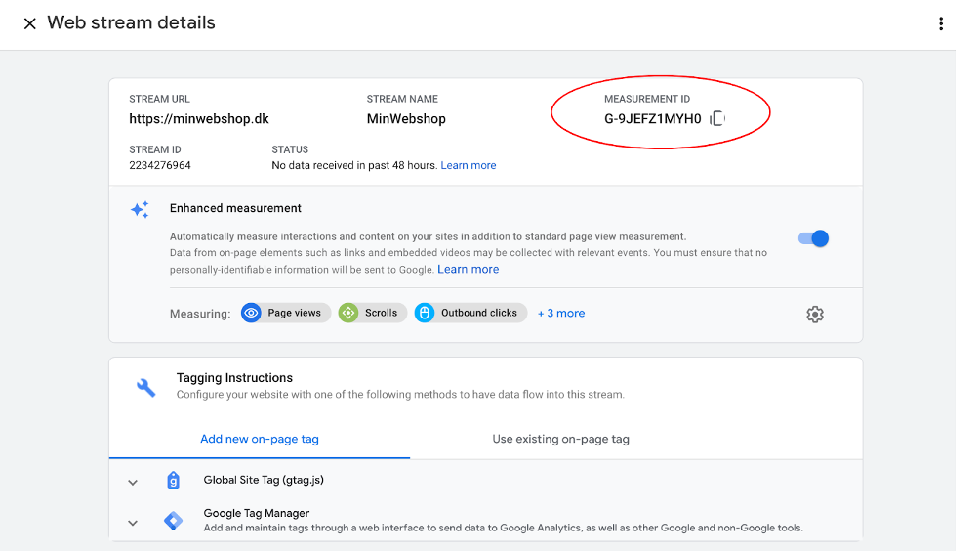The width and height of the screenshot is (980, 551).
Task: Select the stream URL https://minwebshop.dk
Action: pyautogui.click(x=199, y=119)
